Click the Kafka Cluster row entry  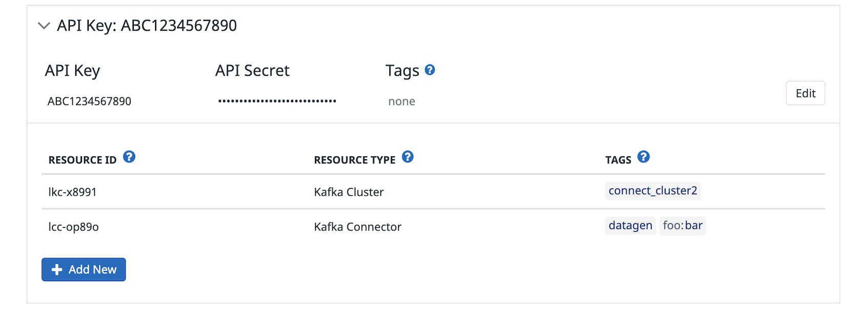(348, 192)
